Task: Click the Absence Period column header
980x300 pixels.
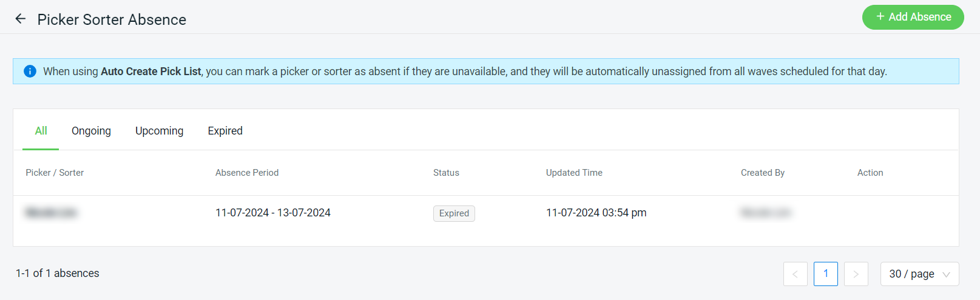Action: tap(247, 173)
